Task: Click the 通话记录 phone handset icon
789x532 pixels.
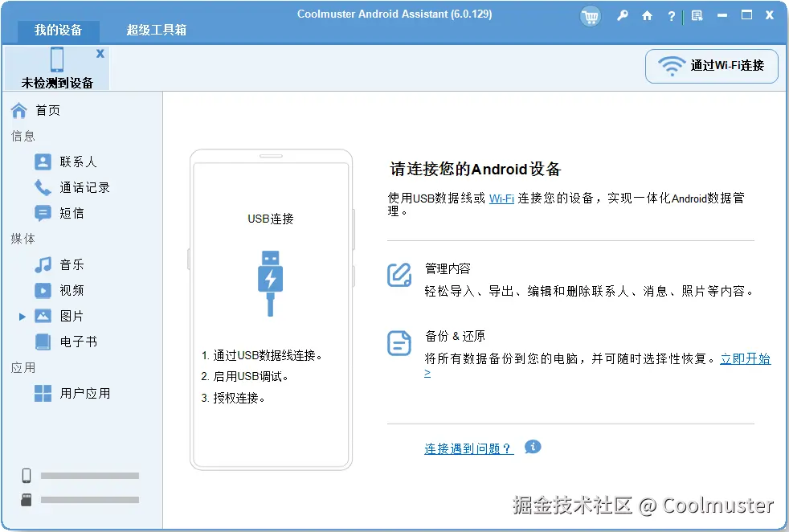Action: tap(43, 187)
